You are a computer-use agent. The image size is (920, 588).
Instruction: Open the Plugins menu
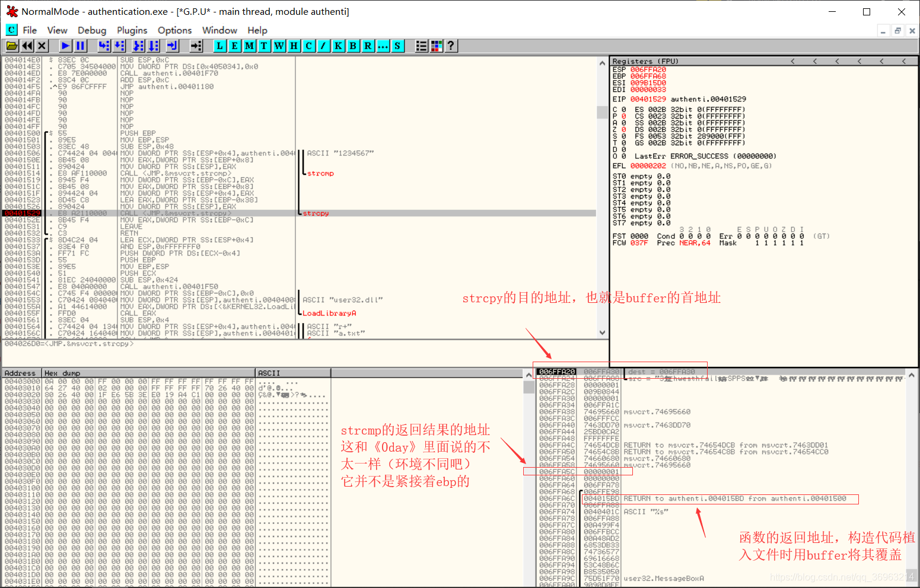click(x=132, y=30)
